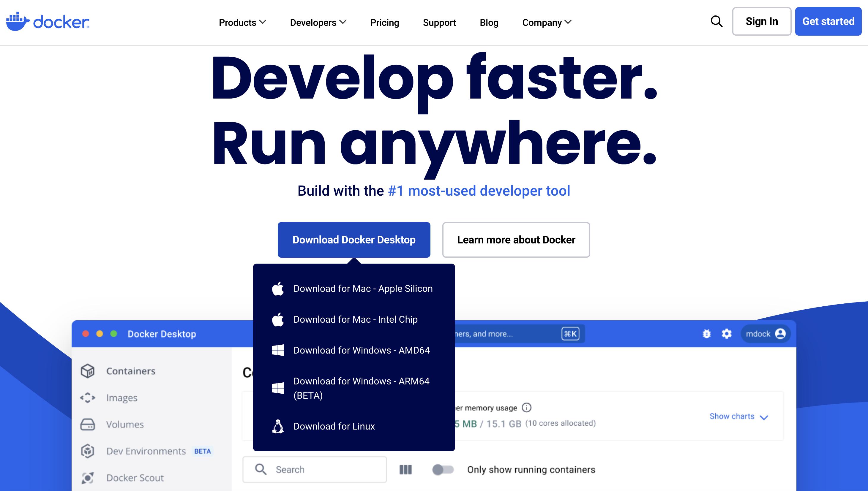Screen dimensions: 868x491
Task: Select Docker Scout in the sidebar
Action: pos(135,478)
